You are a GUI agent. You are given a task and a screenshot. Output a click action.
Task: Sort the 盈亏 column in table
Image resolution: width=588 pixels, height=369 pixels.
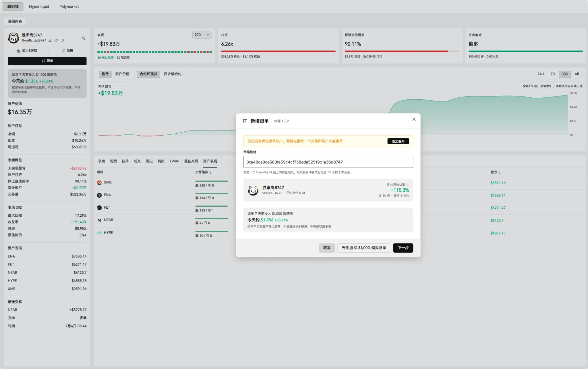click(x=499, y=172)
